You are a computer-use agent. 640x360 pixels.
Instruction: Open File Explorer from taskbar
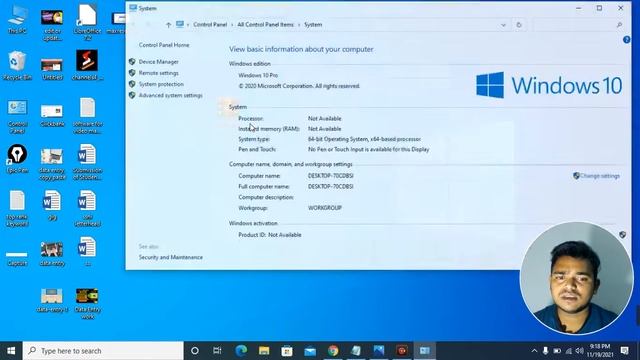click(x=264, y=351)
